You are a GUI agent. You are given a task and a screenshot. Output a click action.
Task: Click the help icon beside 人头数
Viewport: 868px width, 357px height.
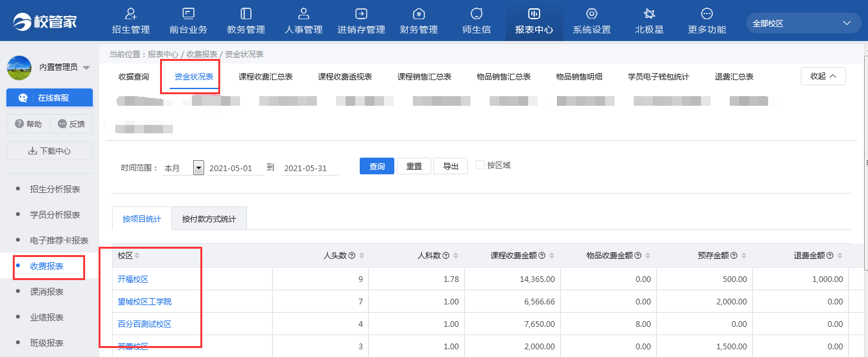coord(351,256)
